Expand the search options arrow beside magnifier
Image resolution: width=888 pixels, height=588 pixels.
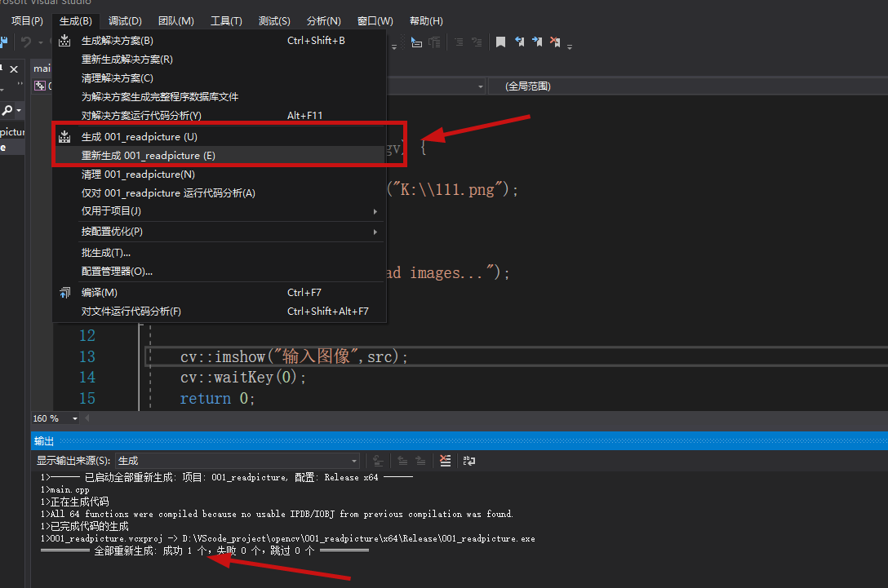(x=19, y=110)
